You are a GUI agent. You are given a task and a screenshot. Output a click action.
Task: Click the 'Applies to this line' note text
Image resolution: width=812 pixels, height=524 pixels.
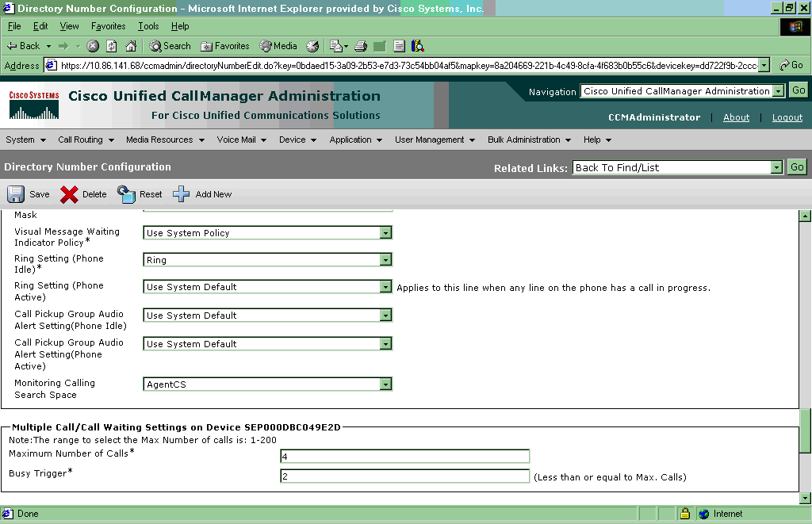553,288
